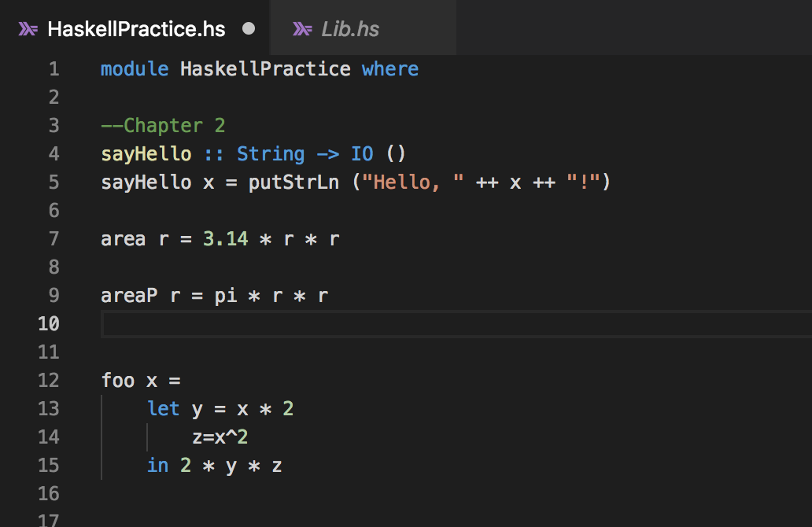
Task: Click "pi" in the areaP definition
Action: 226,296
